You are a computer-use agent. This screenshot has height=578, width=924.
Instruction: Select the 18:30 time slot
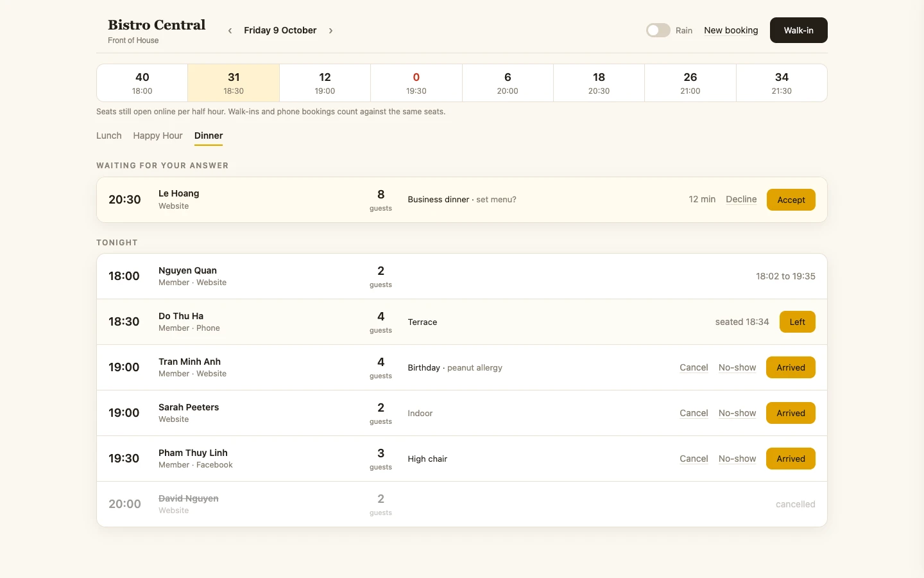234,83
